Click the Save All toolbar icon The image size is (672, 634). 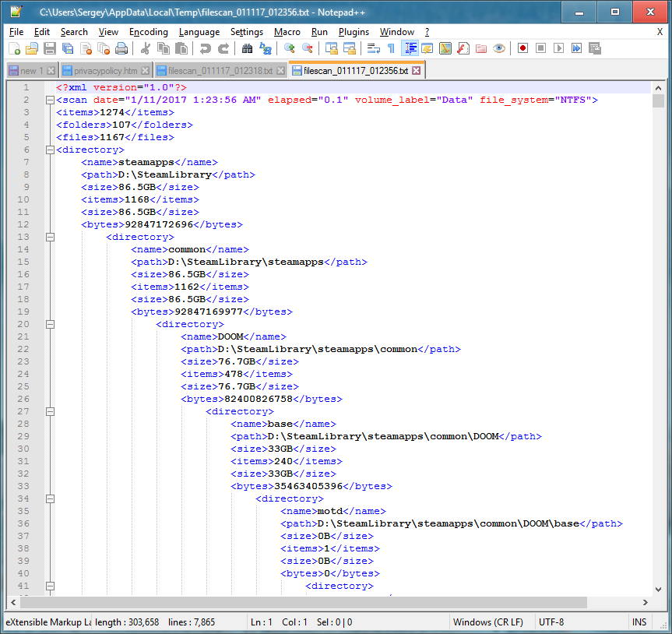[x=68, y=48]
